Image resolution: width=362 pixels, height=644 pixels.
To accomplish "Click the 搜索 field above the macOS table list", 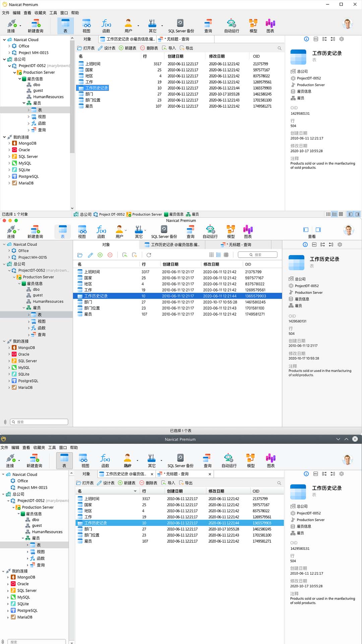I will pyautogui.click(x=258, y=255).
